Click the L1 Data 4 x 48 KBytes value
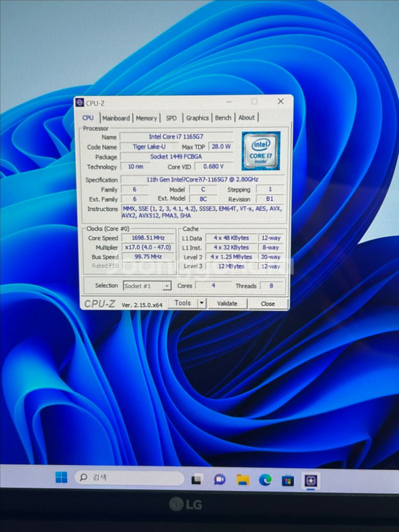The width and height of the screenshot is (399, 532). pyautogui.click(x=231, y=238)
